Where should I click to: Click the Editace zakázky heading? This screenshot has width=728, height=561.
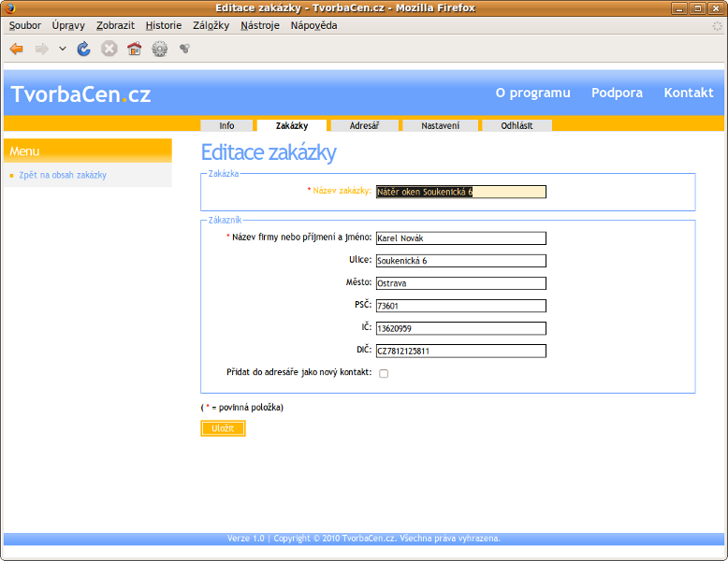pos(269,152)
